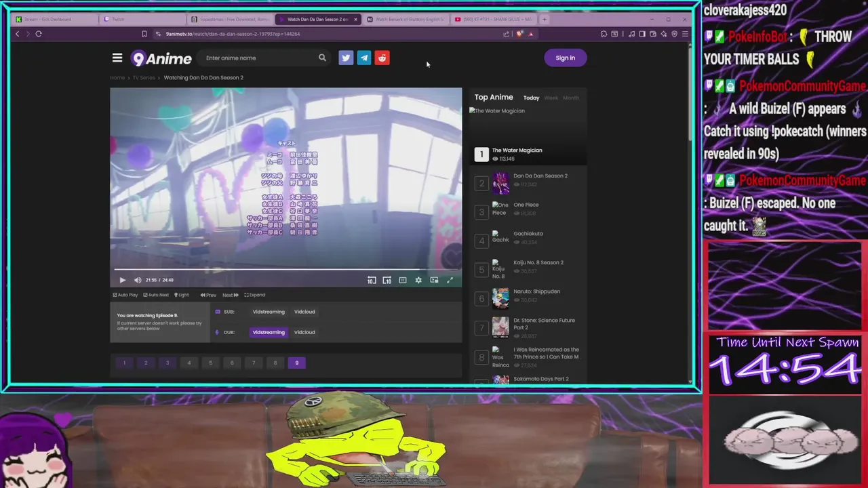
Task: Open episode 4
Action: [189, 363]
